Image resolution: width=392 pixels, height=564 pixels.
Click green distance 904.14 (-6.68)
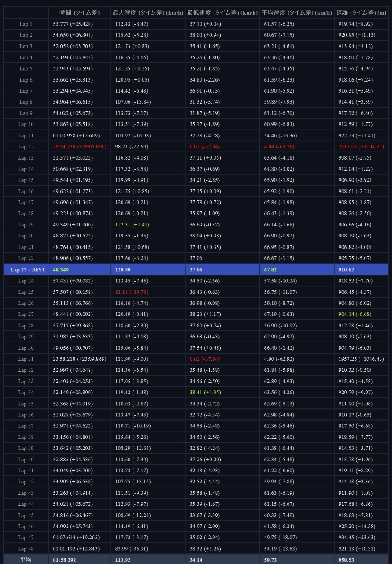[355, 314]
